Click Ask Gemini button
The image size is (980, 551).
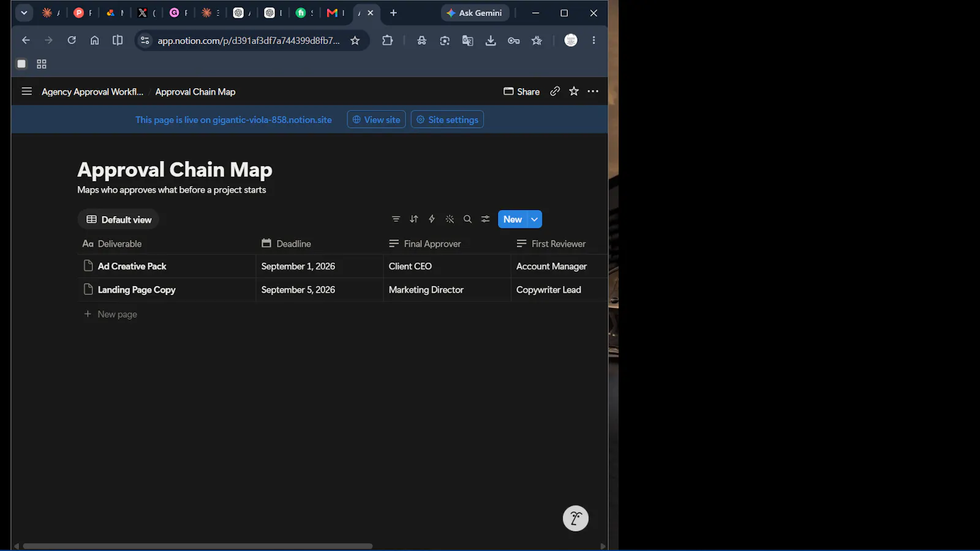475,13
